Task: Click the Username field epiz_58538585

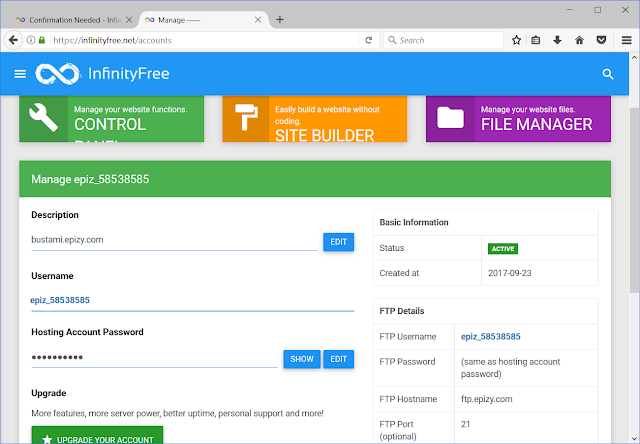Action: (x=193, y=300)
